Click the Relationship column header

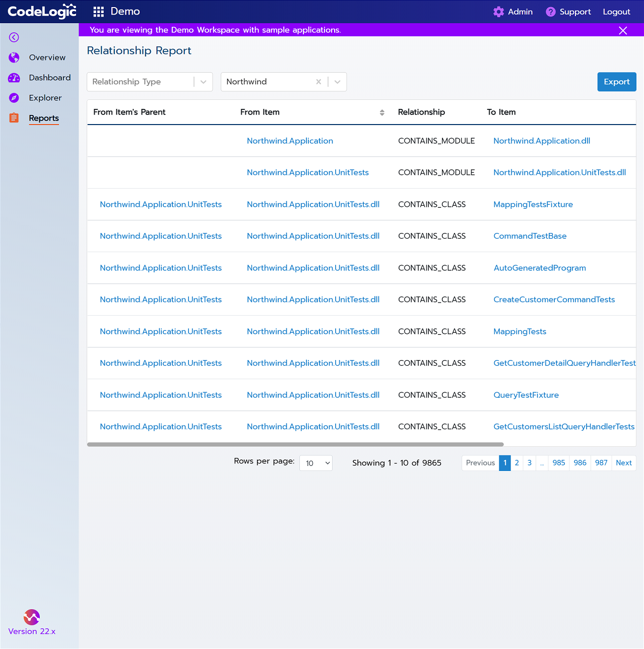coord(421,112)
